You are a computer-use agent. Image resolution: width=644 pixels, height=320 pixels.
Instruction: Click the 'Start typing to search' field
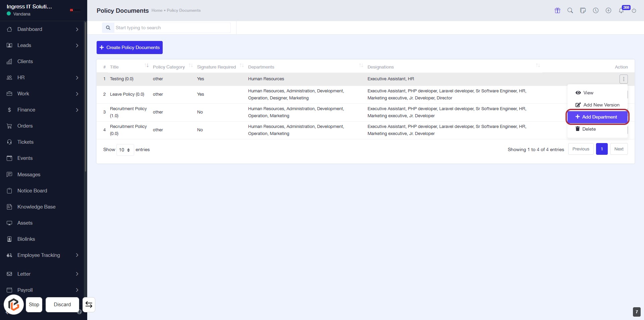point(172,28)
